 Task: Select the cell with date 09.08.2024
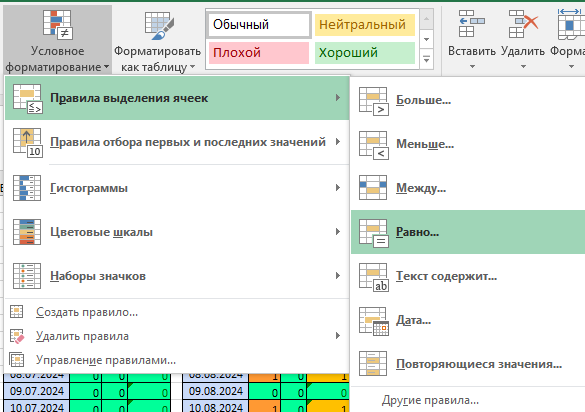coord(216,391)
